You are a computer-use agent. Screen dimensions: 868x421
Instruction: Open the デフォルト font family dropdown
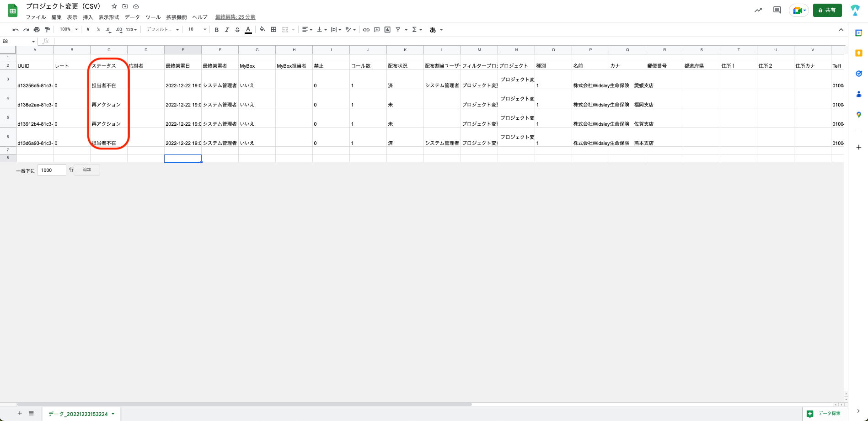pos(162,30)
